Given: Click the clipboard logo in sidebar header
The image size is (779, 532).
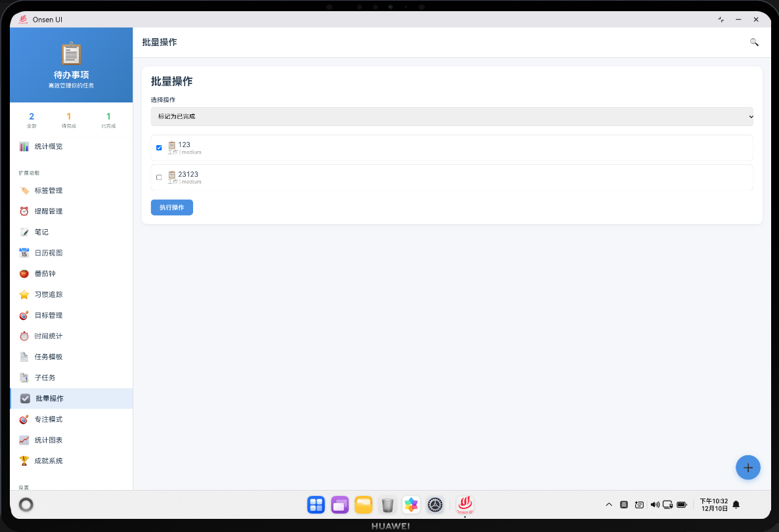Looking at the screenshot, I should pos(71,54).
